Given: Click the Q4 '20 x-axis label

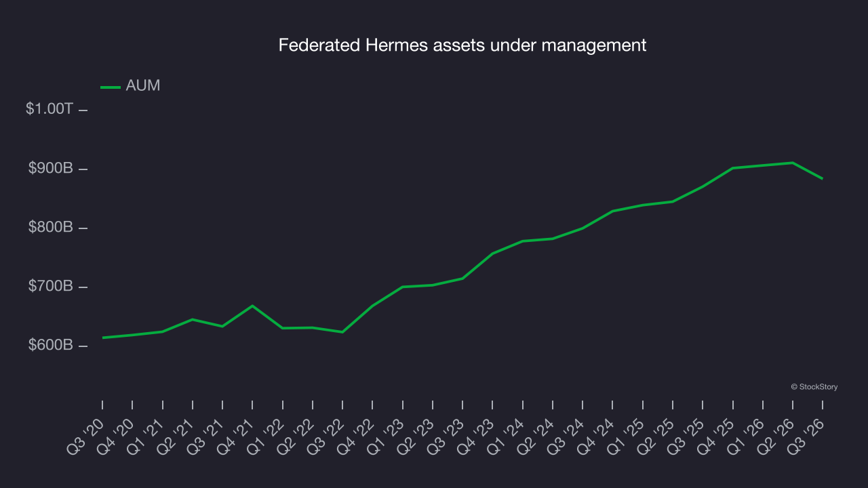Looking at the screenshot, I should pyautogui.click(x=115, y=436).
